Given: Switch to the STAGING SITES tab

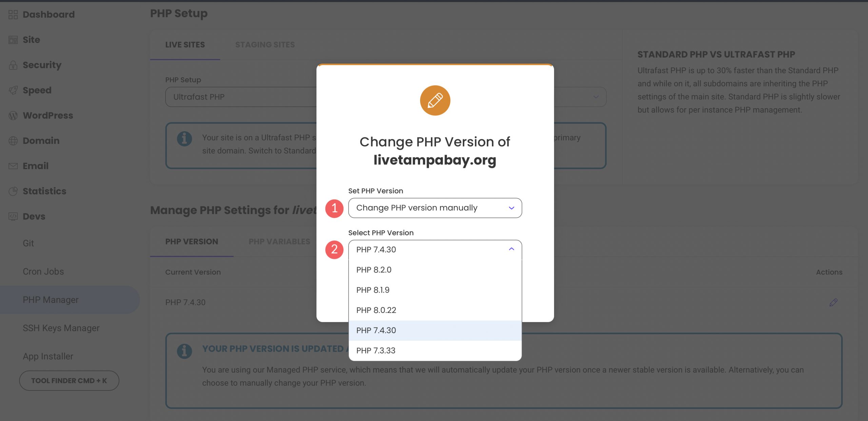Looking at the screenshot, I should [x=264, y=44].
